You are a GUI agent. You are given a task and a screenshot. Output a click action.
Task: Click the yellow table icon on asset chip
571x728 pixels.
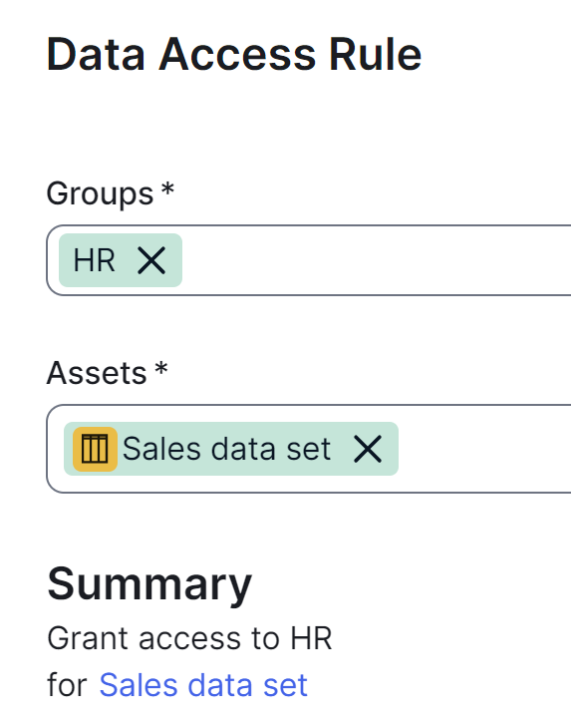[x=95, y=449]
